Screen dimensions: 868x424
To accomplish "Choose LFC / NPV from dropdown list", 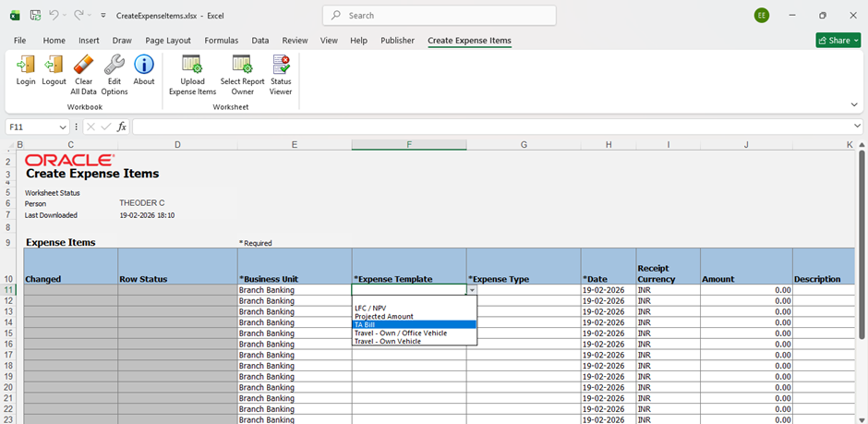I will coord(414,308).
